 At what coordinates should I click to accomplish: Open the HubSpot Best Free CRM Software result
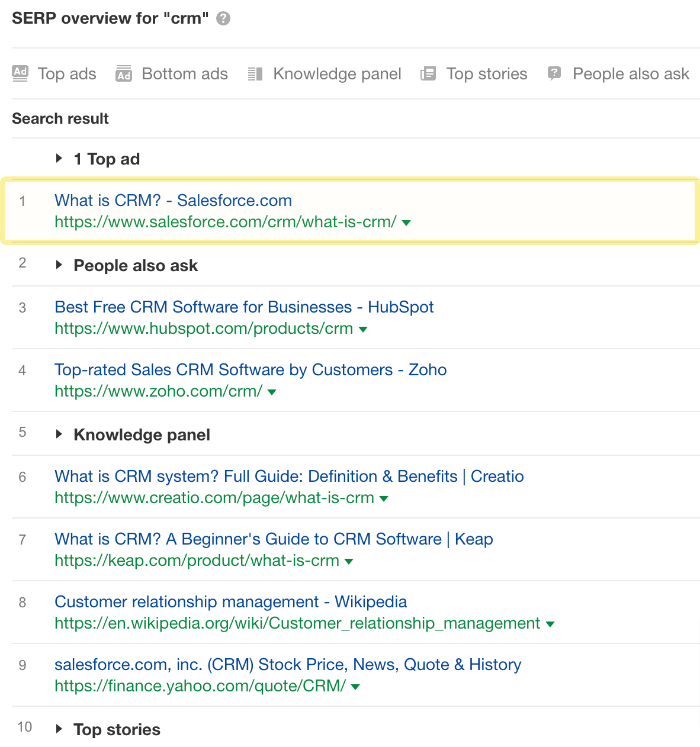(x=244, y=307)
